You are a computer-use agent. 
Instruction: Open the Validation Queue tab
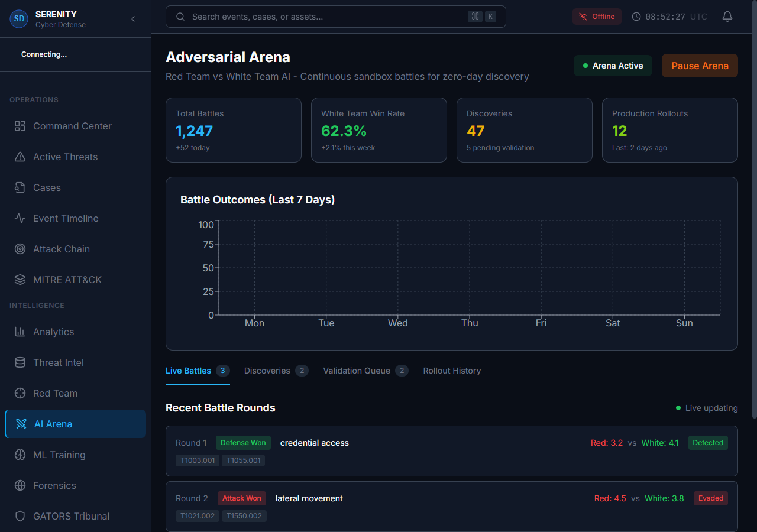click(x=357, y=371)
